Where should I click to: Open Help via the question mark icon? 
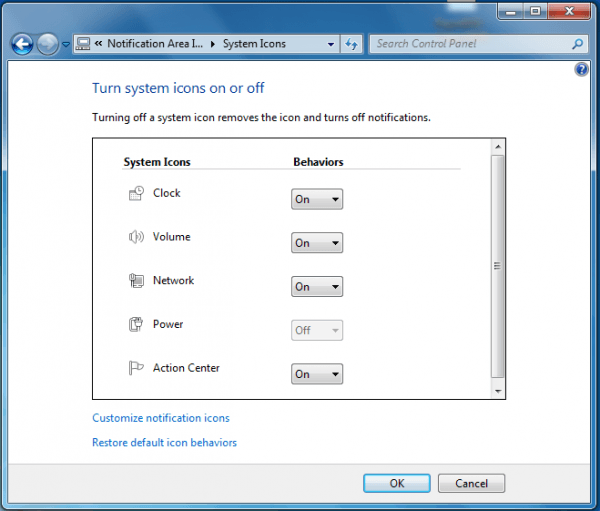pyautogui.click(x=581, y=70)
